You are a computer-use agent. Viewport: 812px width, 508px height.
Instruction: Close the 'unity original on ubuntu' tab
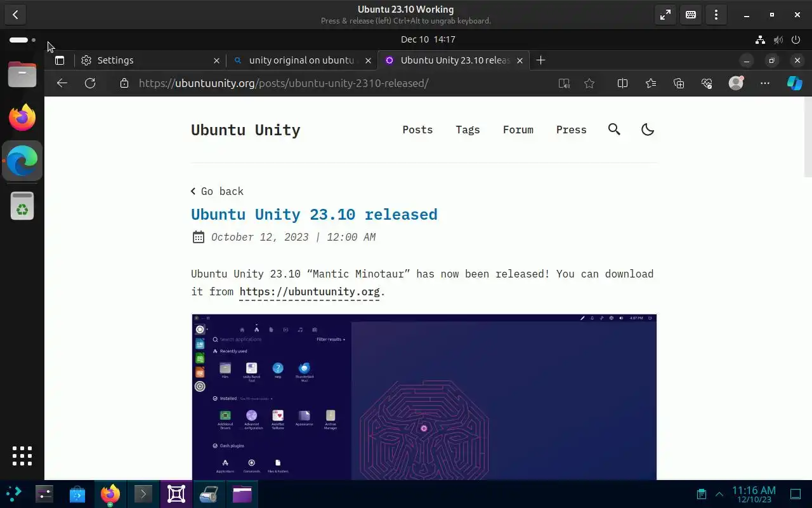click(368, 60)
